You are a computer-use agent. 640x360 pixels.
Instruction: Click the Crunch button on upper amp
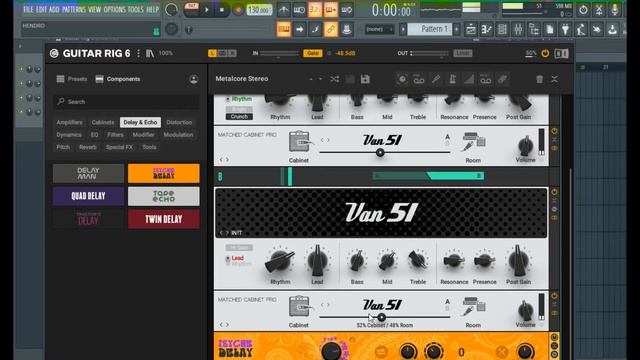(239, 117)
